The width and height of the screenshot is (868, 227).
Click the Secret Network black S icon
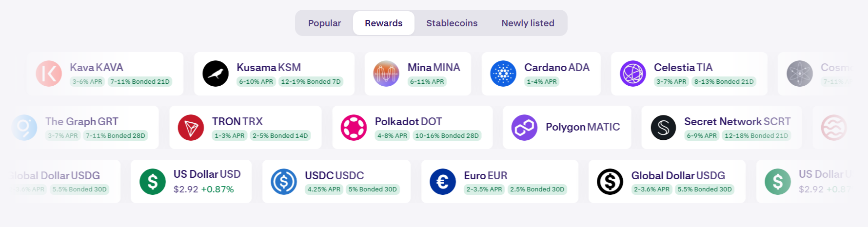point(663,128)
